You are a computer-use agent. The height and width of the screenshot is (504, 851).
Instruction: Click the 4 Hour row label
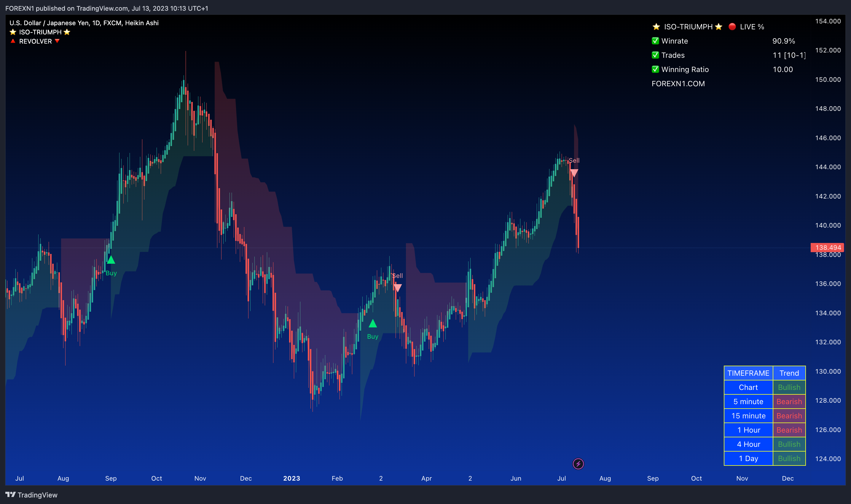tap(748, 444)
